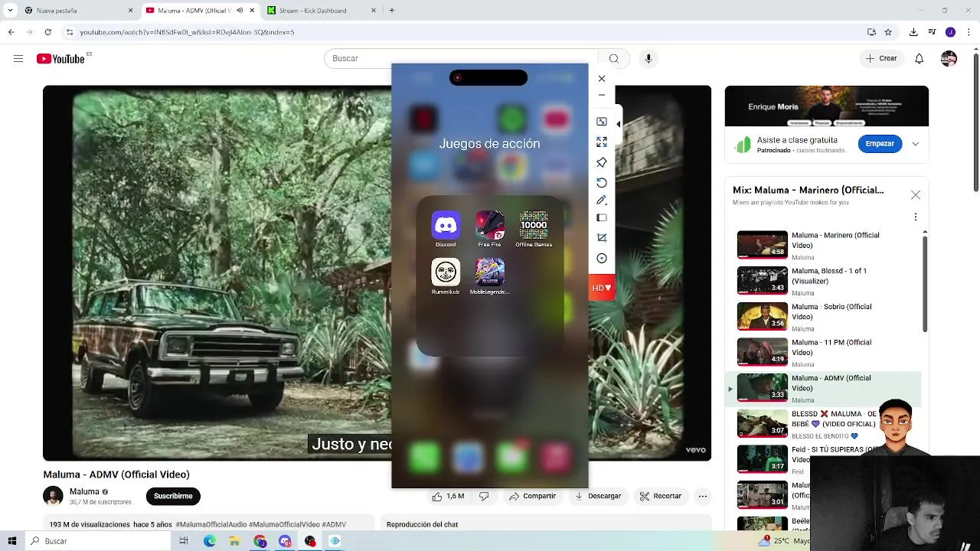This screenshot has width=980, height=551.
Task: Search by voice with microphone
Action: [x=648, y=58]
